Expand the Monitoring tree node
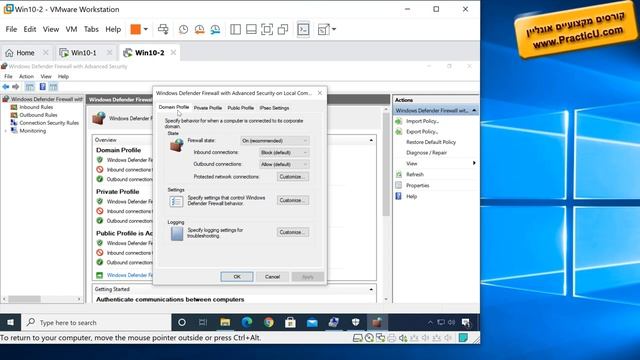 coord(6,131)
